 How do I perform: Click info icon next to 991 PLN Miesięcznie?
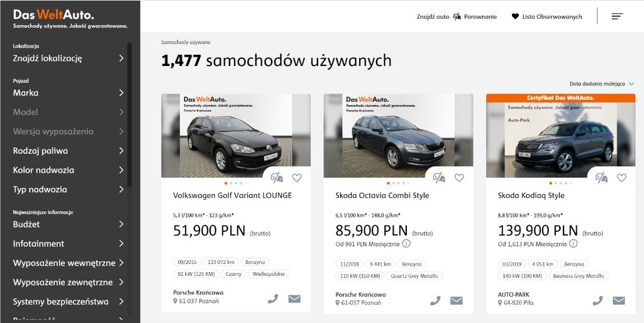click(x=406, y=244)
